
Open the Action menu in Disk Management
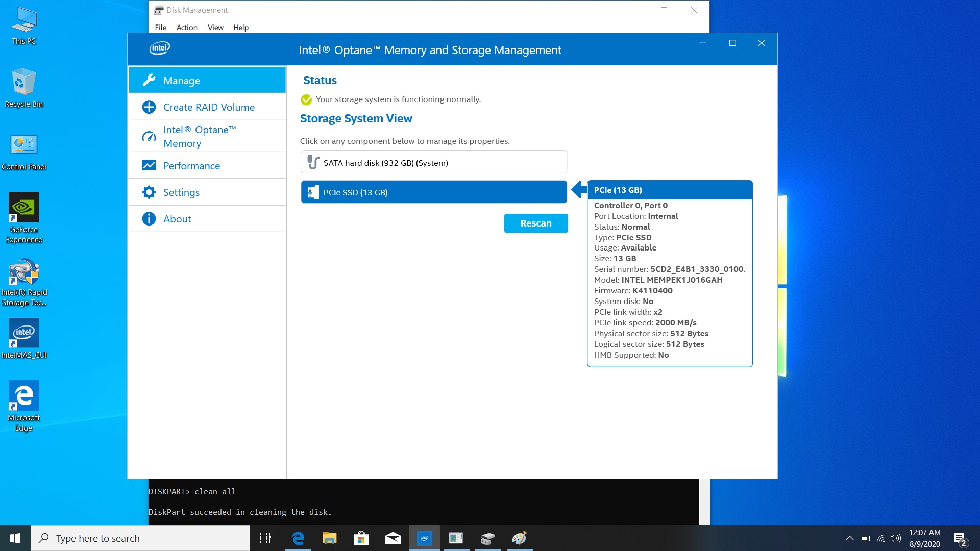tap(187, 28)
